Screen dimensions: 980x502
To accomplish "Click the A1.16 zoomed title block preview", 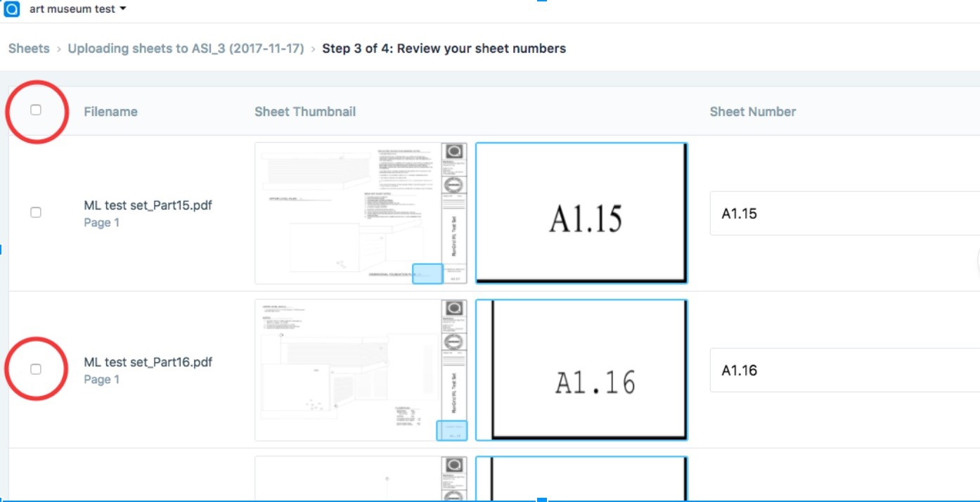I will click(581, 370).
